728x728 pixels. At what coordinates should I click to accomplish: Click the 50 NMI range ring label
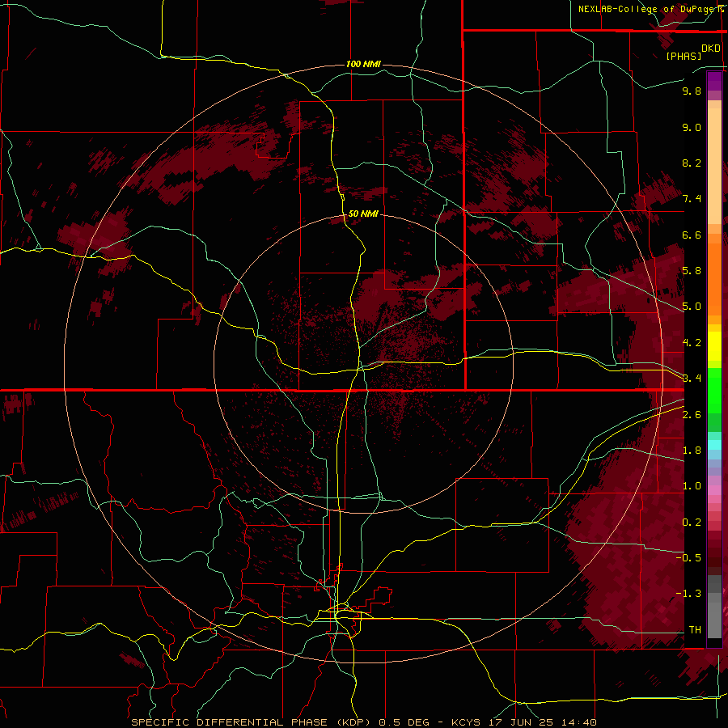pyautogui.click(x=363, y=214)
